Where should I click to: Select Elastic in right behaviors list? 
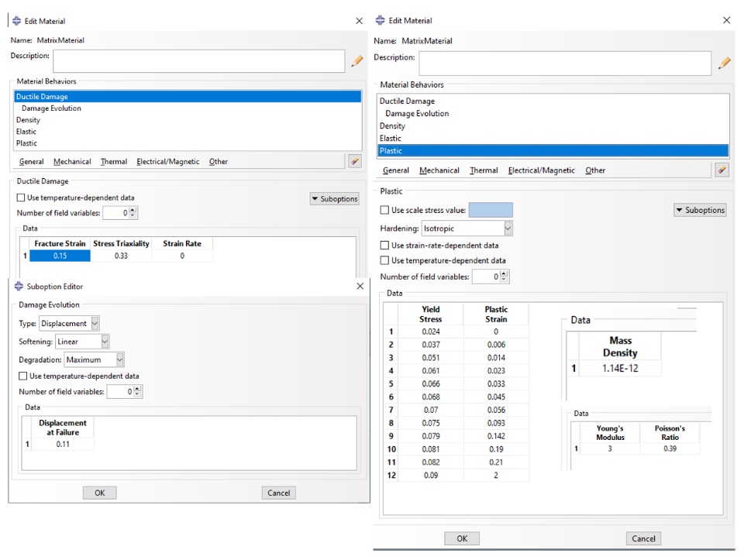pos(553,138)
